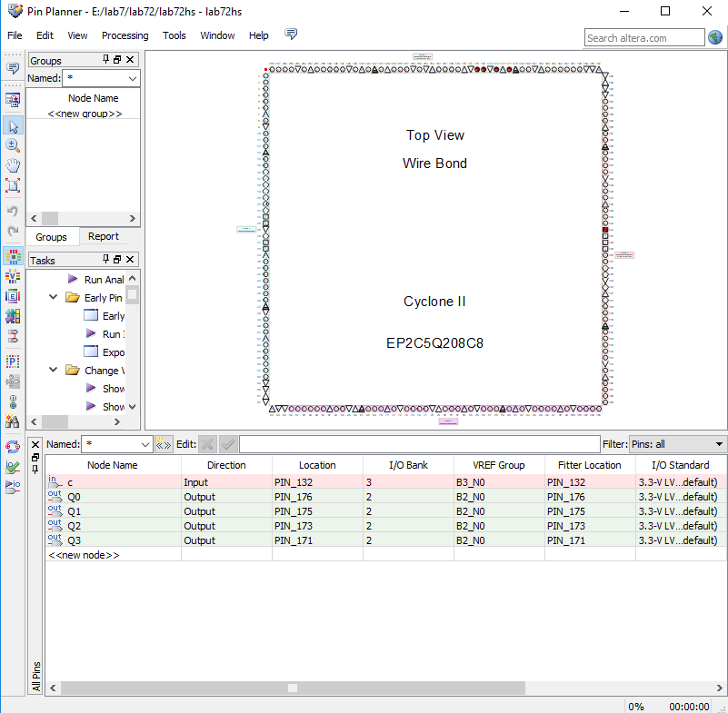Toggle Show DQ/DQS pins view
The height and width of the screenshot is (713, 728).
coord(13,316)
